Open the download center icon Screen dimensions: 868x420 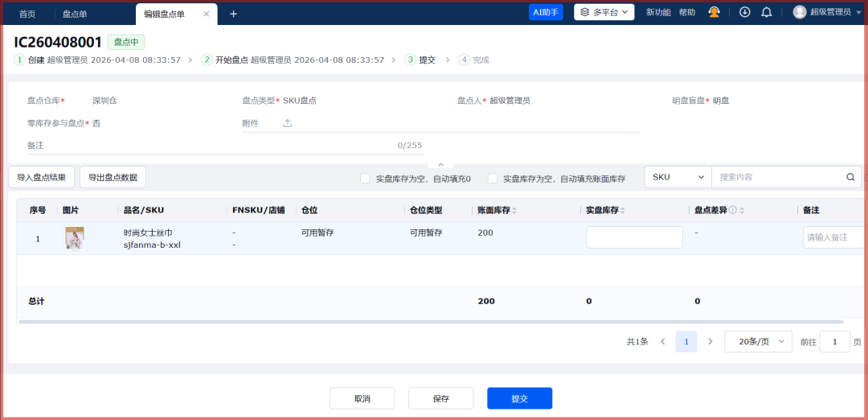click(x=745, y=12)
